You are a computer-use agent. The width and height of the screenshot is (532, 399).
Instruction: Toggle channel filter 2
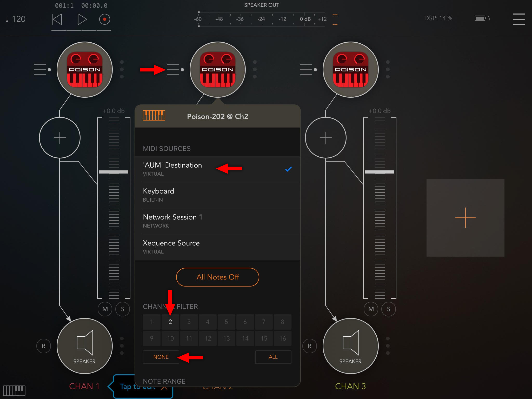click(x=170, y=322)
